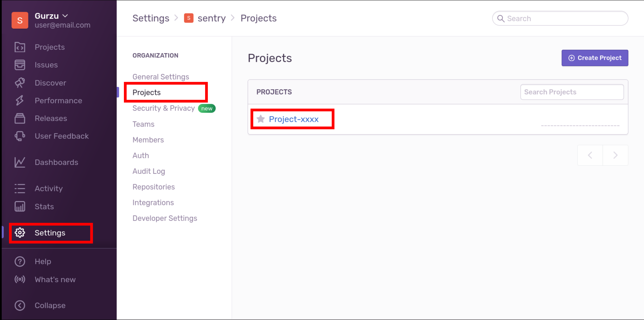644x320 pixels.
Task: Click the What's new broadcast icon
Action: coord(20,279)
